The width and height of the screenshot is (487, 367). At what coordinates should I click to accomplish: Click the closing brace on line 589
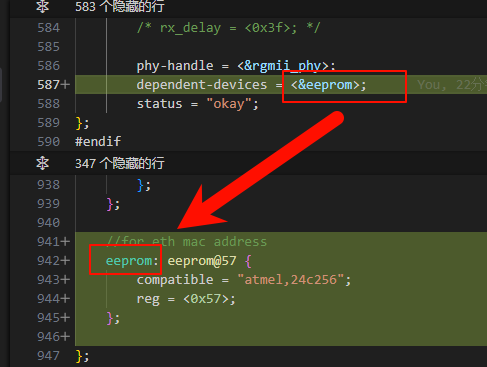[79, 123]
